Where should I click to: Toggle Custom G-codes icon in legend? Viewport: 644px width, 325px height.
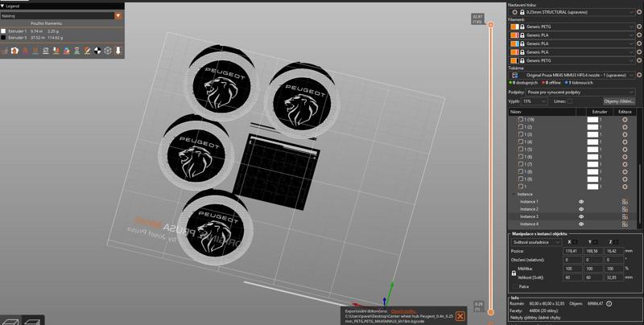[87, 51]
